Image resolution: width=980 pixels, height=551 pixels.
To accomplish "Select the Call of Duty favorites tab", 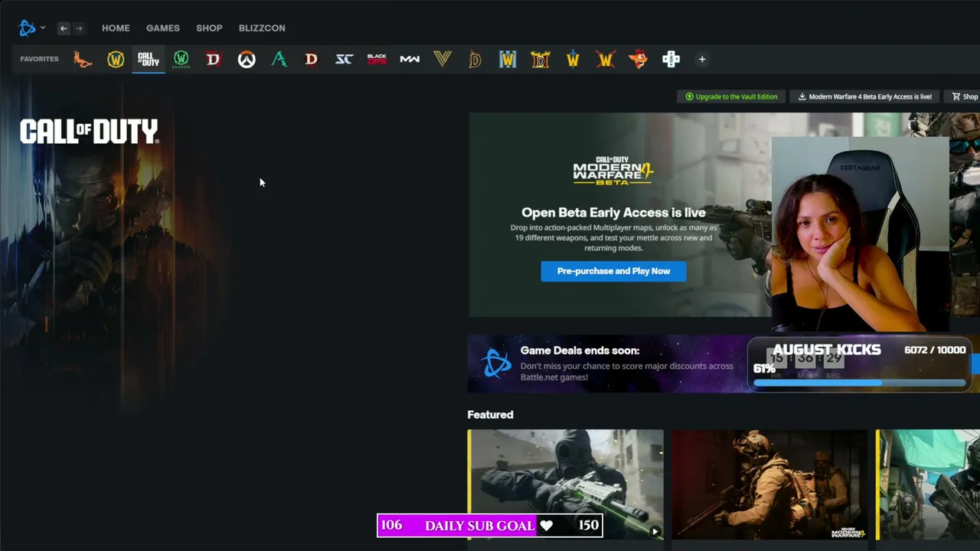I will (x=149, y=59).
